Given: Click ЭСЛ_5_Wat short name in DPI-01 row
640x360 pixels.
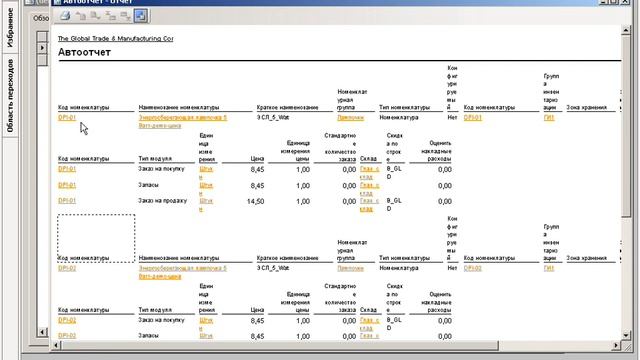Looking at the screenshot, I should [273, 118].
